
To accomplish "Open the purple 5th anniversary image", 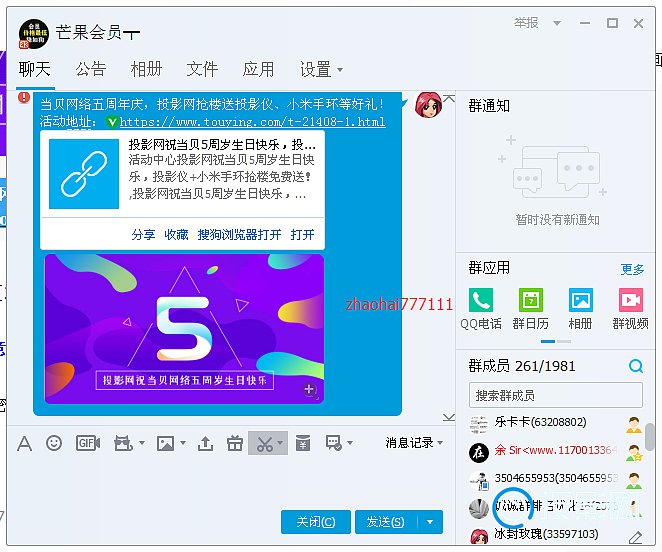I will [x=184, y=329].
